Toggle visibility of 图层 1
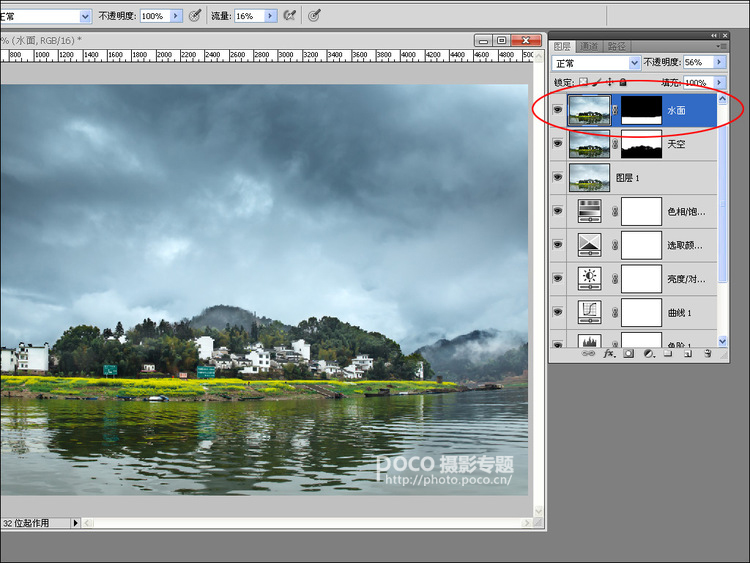 click(x=558, y=177)
